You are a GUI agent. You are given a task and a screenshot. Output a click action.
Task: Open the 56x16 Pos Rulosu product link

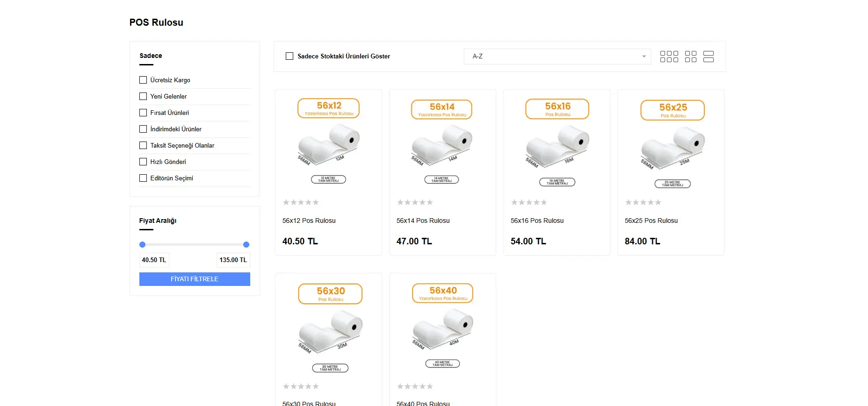click(x=537, y=221)
